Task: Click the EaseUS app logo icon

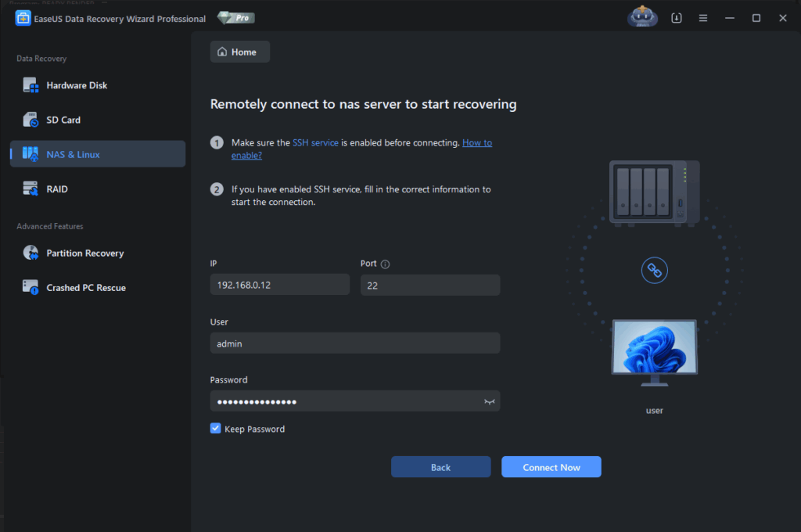Action: point(23,19)
